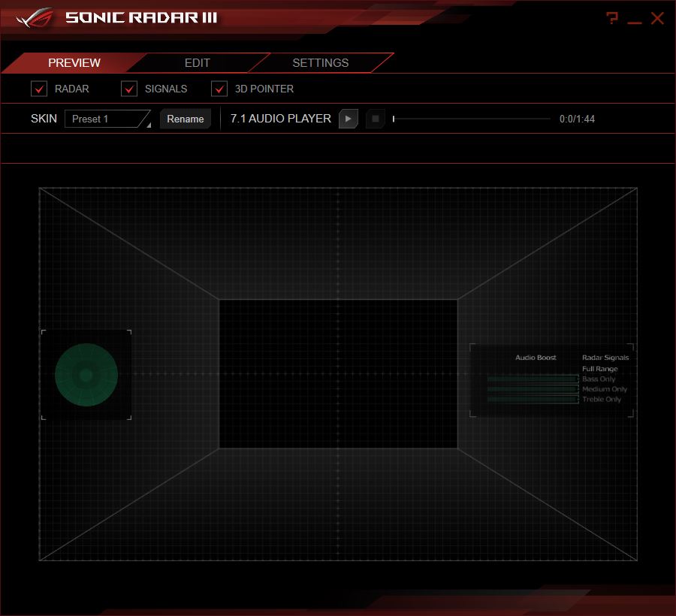Click the ROG logo icon in title bar
This screenshot has height=616, width=676.
[35, 18]
